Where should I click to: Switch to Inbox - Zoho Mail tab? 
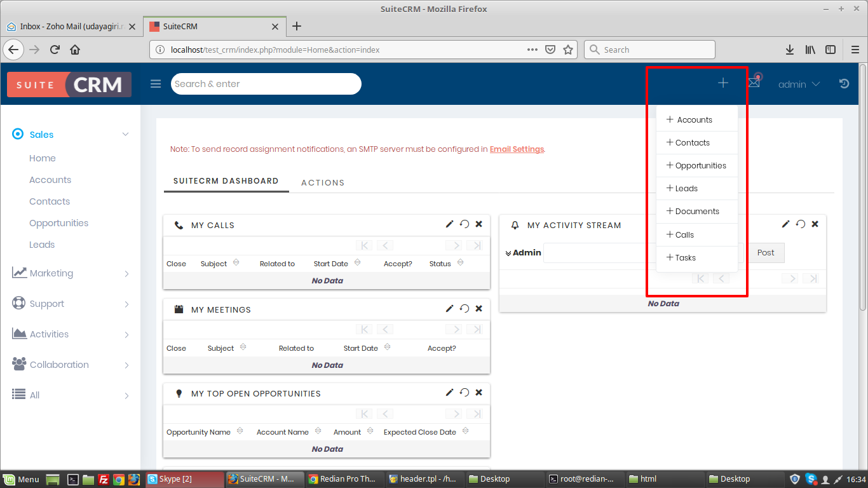pyautogui.click(x=71, y=27)
